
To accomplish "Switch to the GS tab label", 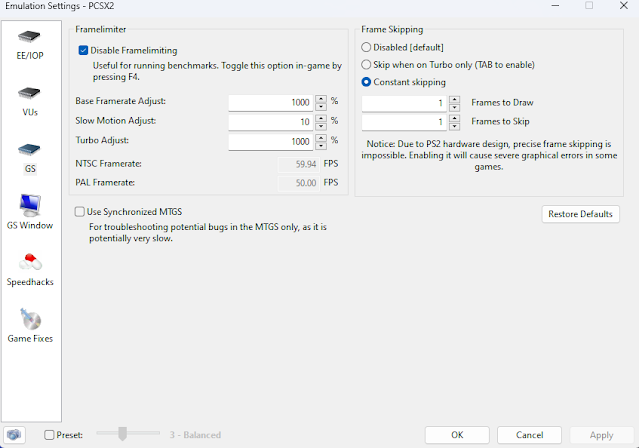I will click(x=30, y=168).
